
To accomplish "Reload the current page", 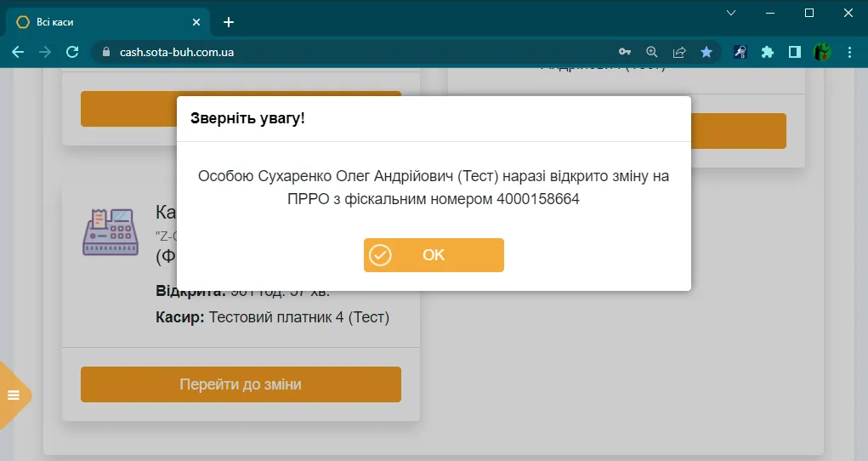I will [x=72, y=52].
